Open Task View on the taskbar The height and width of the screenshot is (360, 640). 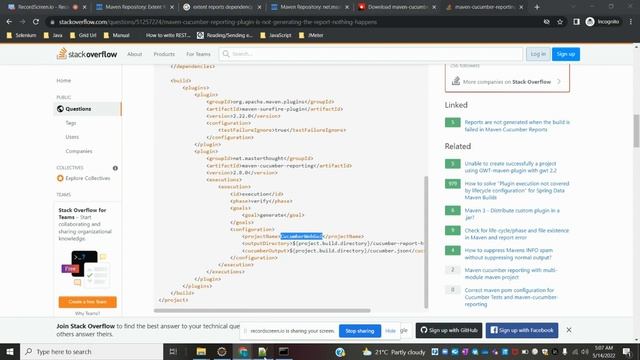point(173,351)
